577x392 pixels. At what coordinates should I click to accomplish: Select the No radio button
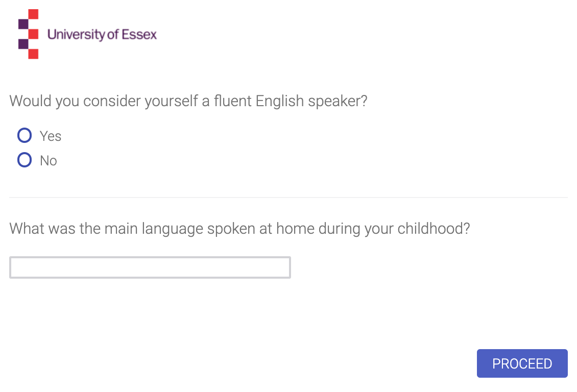click(25, 160)
